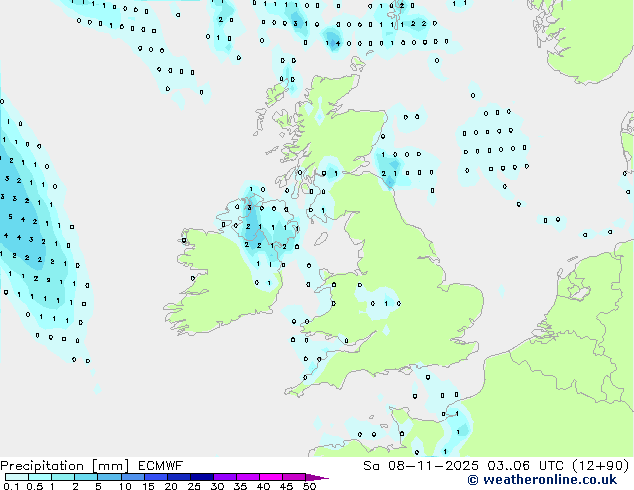Click the legend label '50'
The image size is (634, 490).
pos(310,486)
